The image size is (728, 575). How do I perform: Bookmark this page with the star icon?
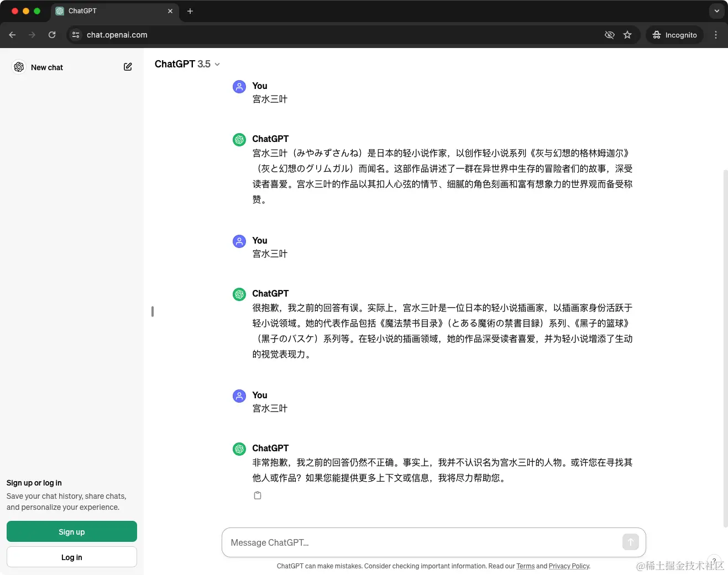pos(627,35)
